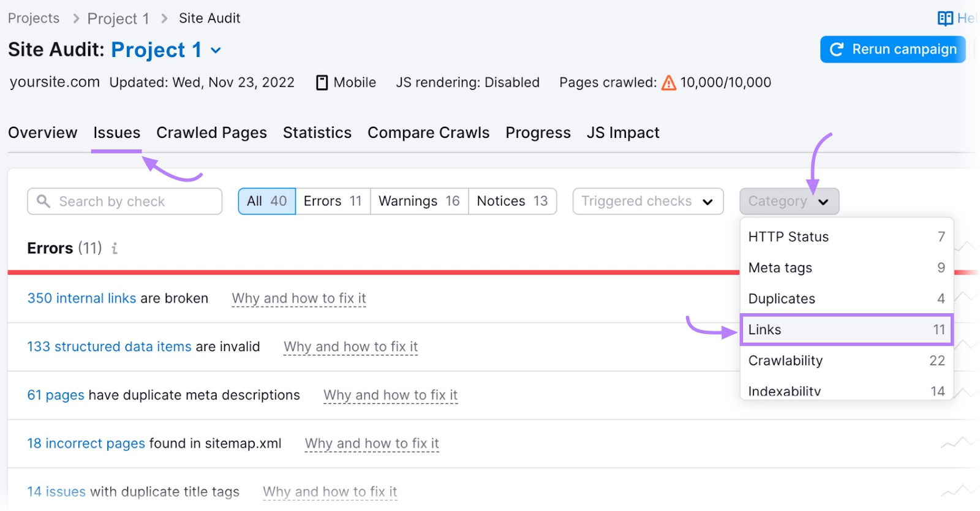Screen dimensions: 980x511
Task: Click the pages crawled warning triangle icon
Action: click(669, 83)
